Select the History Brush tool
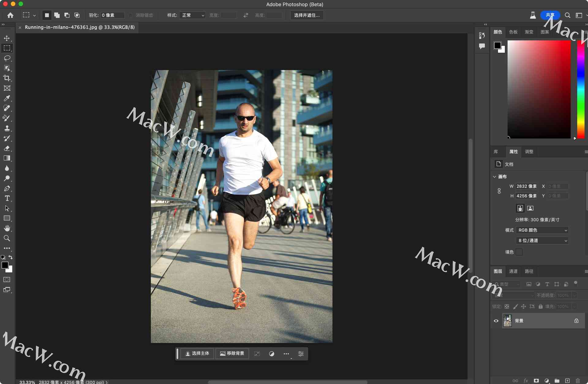The image size is (588, 384). click(7, 138)
